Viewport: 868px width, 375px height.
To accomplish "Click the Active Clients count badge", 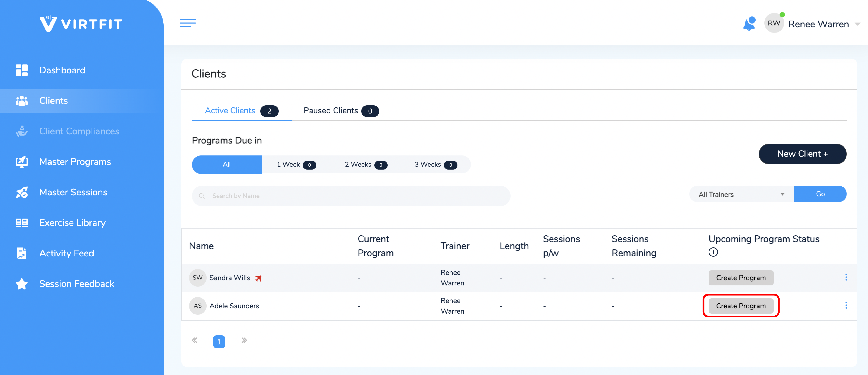I will 269,111.
